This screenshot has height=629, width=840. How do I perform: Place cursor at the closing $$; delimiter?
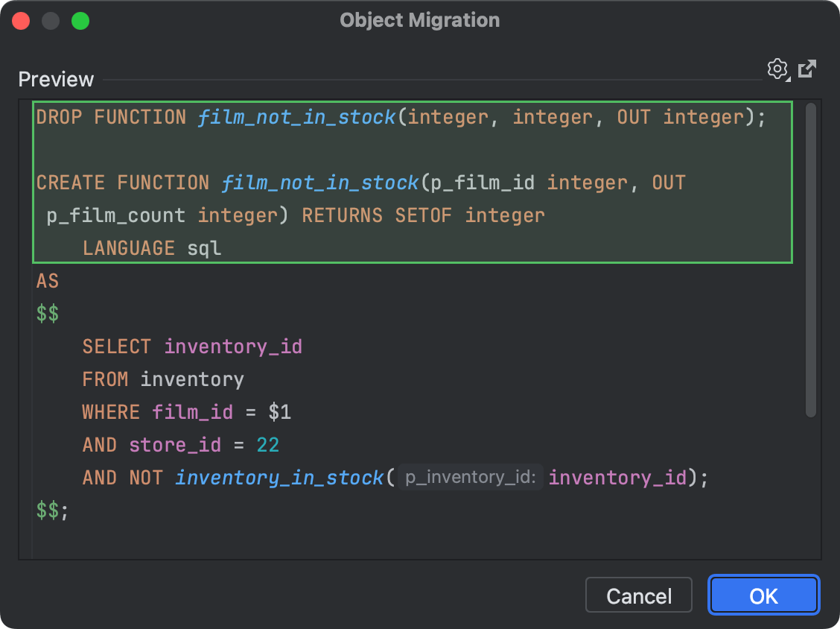tap(52, 511)
